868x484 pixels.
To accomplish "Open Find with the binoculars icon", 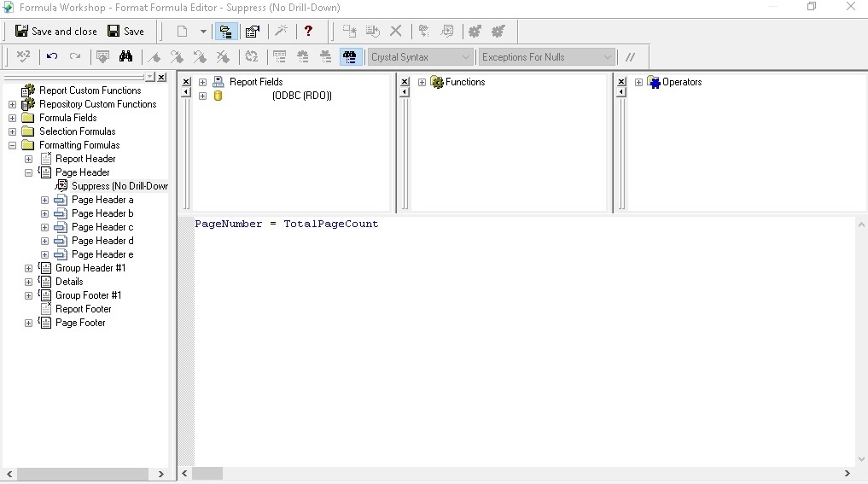I will [125, 56].
